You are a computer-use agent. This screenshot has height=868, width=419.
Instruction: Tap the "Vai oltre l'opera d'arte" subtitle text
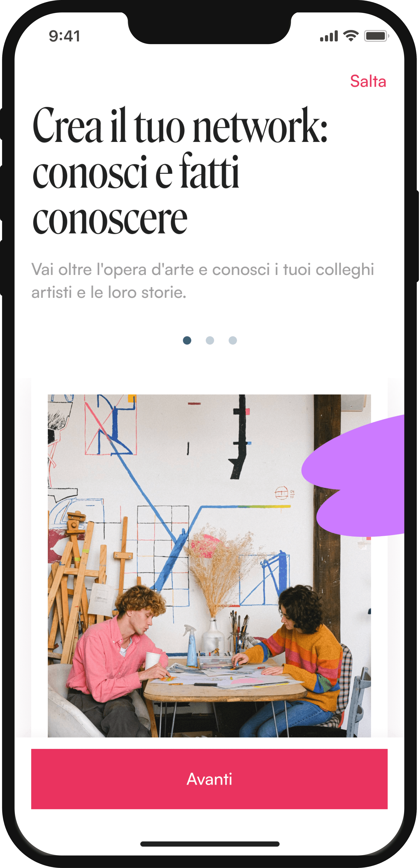pyautogui.click(x=203, y=281)
